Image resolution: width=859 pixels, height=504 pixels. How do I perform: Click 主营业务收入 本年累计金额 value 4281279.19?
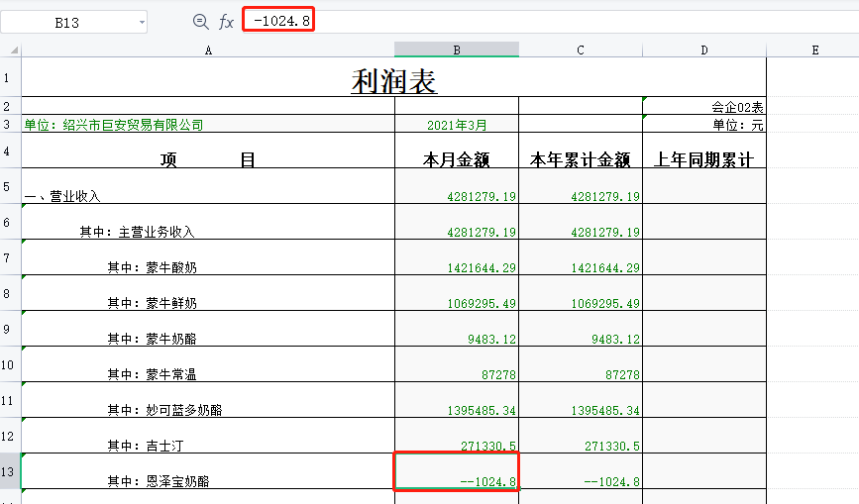coord(581,222)
